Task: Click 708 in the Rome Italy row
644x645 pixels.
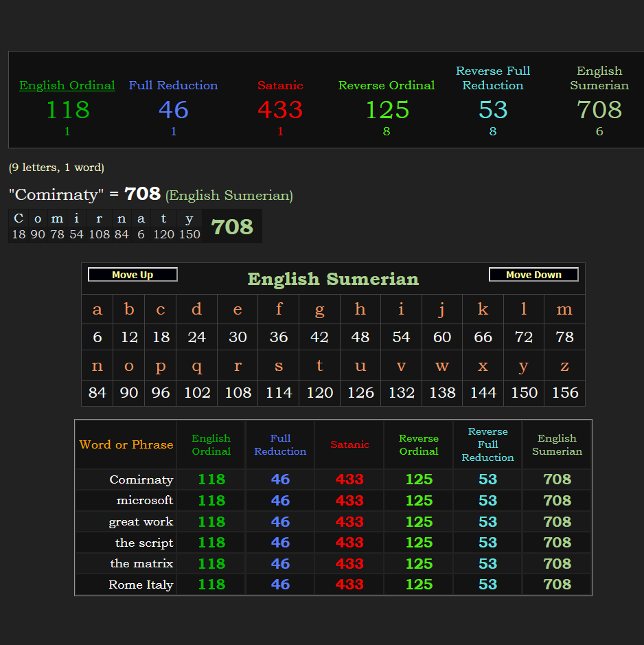Action: 557,584
